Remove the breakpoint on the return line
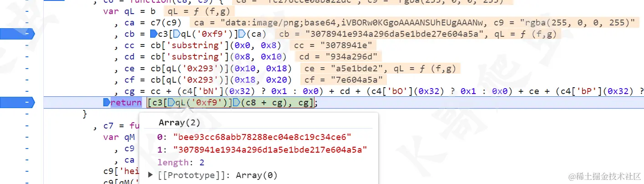Image resolution: width=644 pixels, height=184 pixels. point(17,102)
